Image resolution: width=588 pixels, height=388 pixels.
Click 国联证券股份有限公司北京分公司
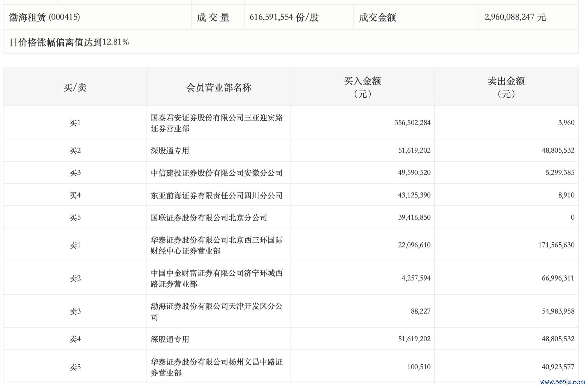click(209, 217)
